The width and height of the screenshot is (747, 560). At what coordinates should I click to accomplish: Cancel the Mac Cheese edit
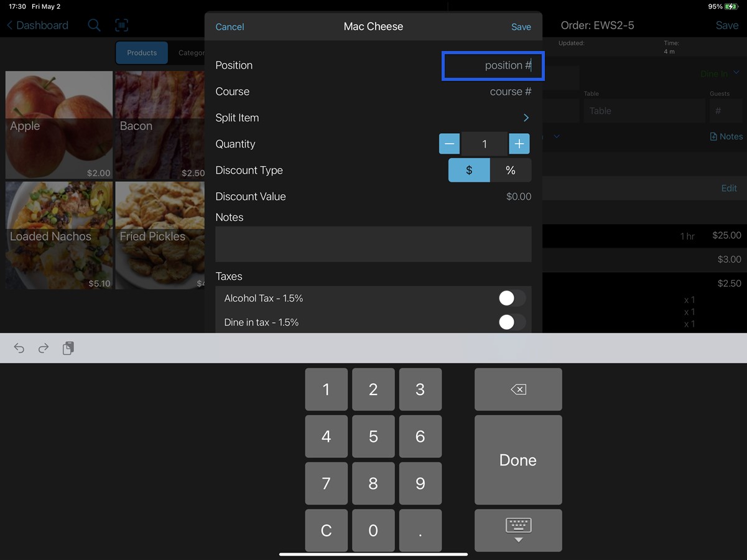pos(230,27)
